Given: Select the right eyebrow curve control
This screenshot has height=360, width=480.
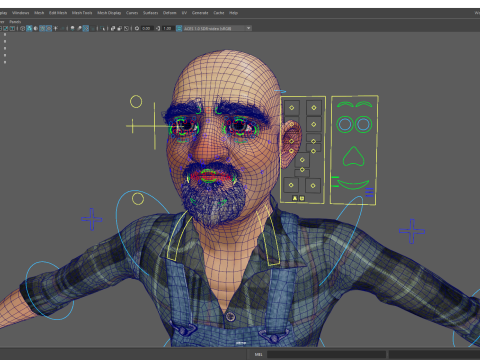Looking at the screenshot, I should pyautogui.click(x=364, y=104).
